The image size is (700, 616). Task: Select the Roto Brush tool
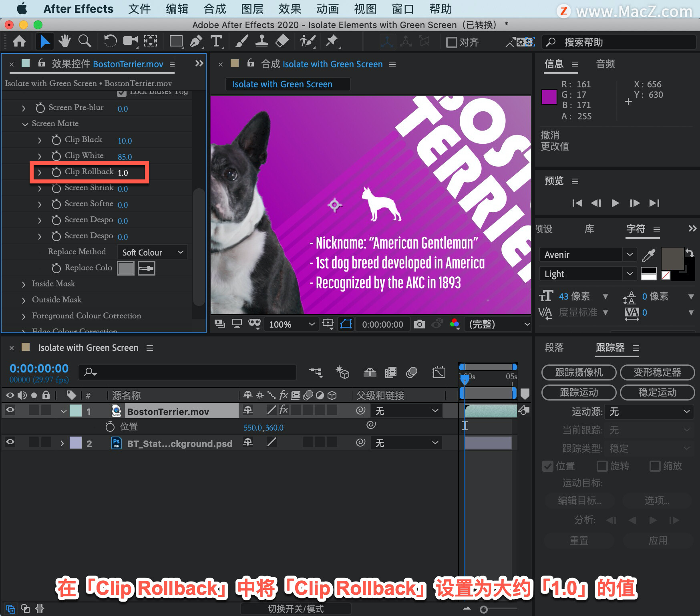click(308, 41)
